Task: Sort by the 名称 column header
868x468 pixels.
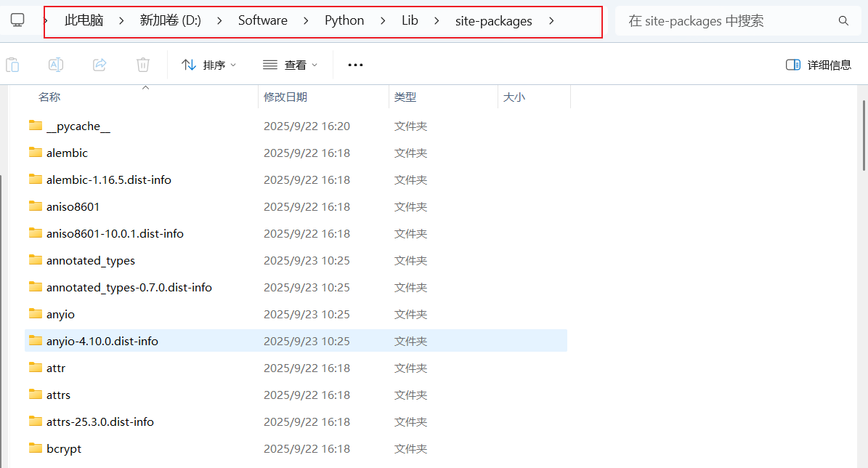Action: (49, 97)
